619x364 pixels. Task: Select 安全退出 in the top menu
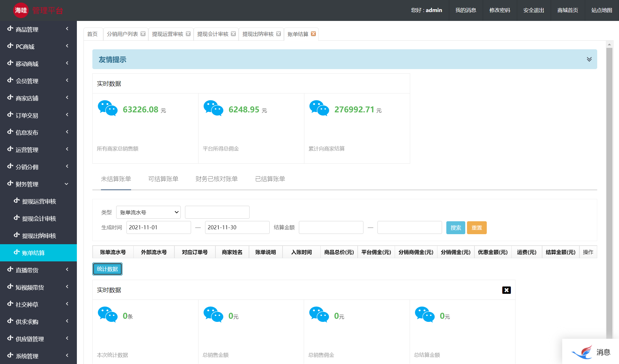[x=533, y=10]
